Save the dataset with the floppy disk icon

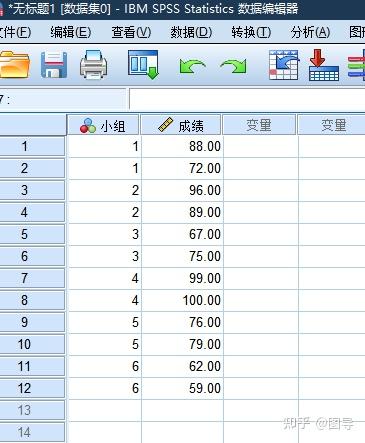(x=54, y=65)
